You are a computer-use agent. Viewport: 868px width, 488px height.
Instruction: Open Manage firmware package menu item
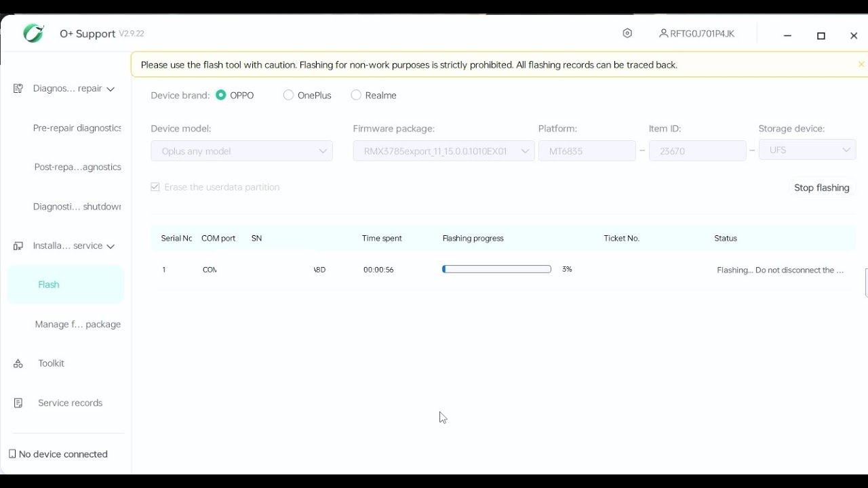tap(77, 325)
